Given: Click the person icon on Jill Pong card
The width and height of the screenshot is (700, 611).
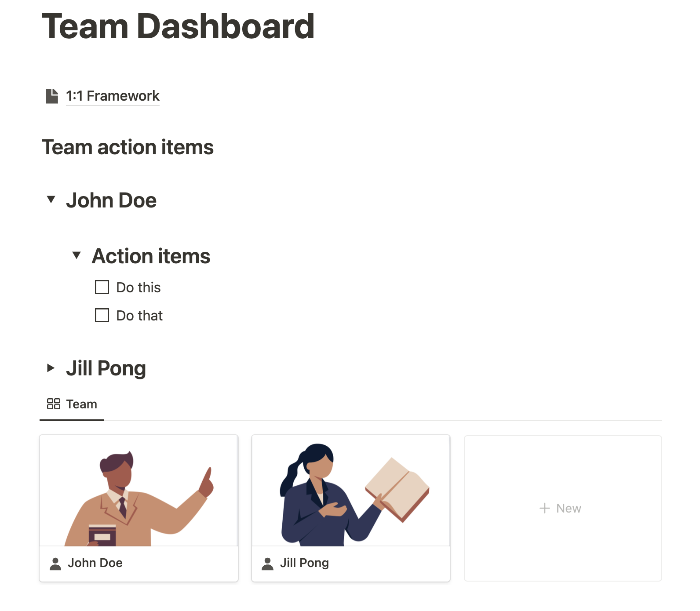Looking at the screenshot, I should pyautogui.click(x=267, y=564).
